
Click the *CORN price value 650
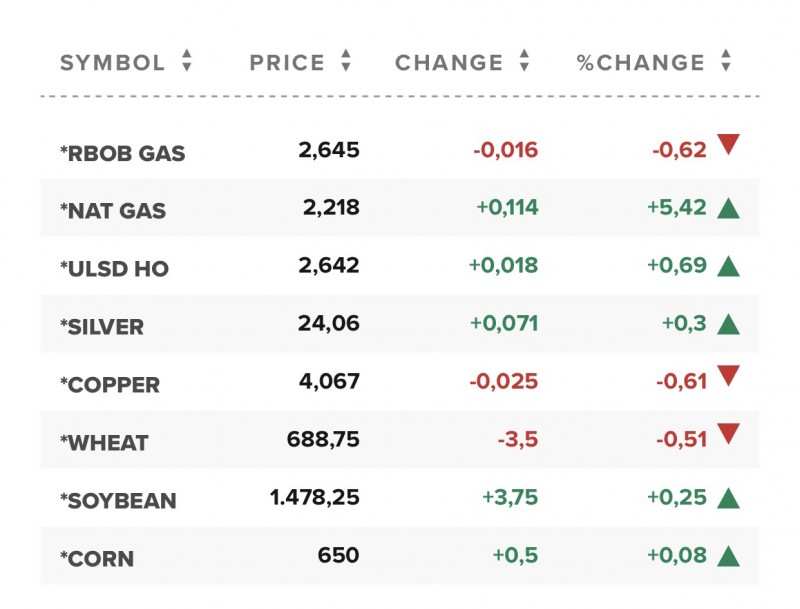coord(337,555)
